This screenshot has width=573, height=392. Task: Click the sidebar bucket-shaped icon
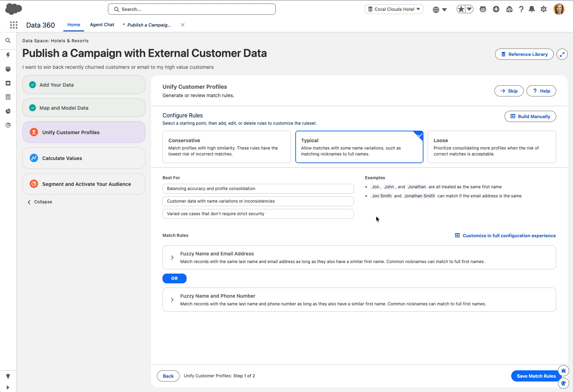click(x=8, y=69)
